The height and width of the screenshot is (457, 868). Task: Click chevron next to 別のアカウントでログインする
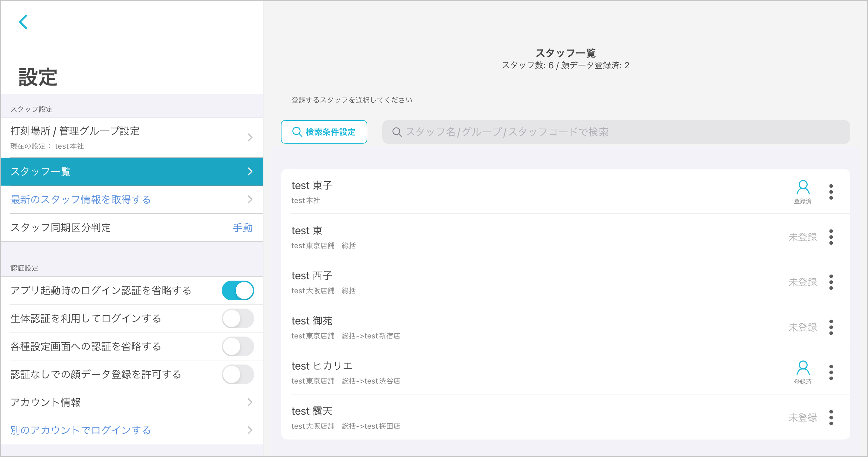click(250, 430)
